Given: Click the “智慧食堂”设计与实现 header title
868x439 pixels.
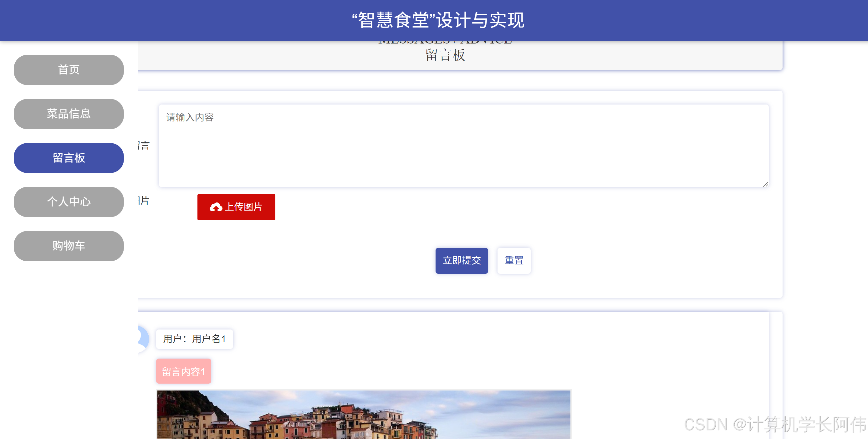Looking at the screenshot, I should pyautogui.click(x=438, y=20).
